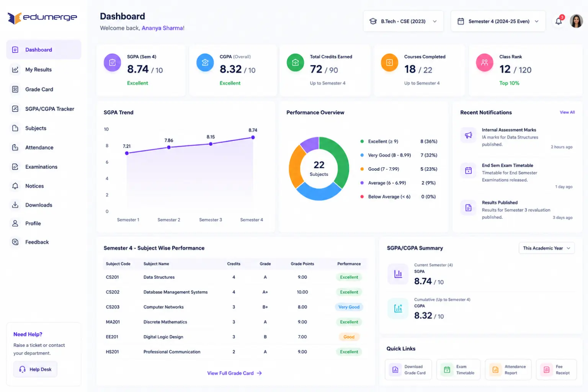Click the My Results sidebar icon
588x392 pixels.
click(15, 70)
